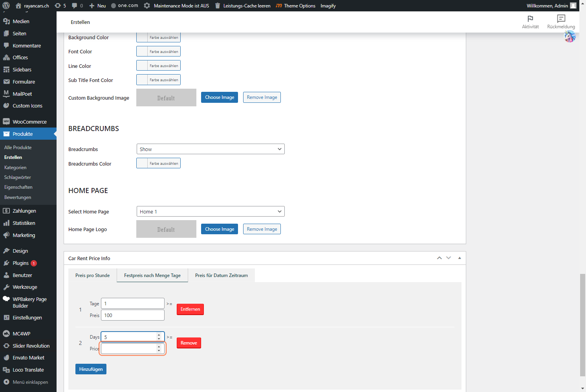Pick the Background Color swatch
Viewport: 586px width, 392px height.
click(158, 37)
